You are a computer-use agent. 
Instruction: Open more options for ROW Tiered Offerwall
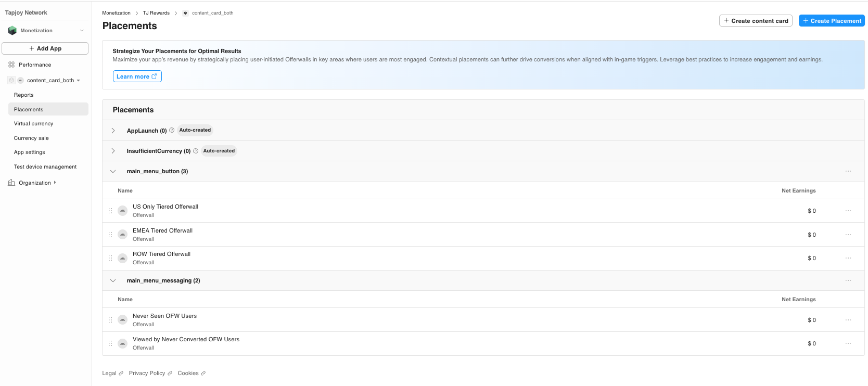click(x=848, y=258)
